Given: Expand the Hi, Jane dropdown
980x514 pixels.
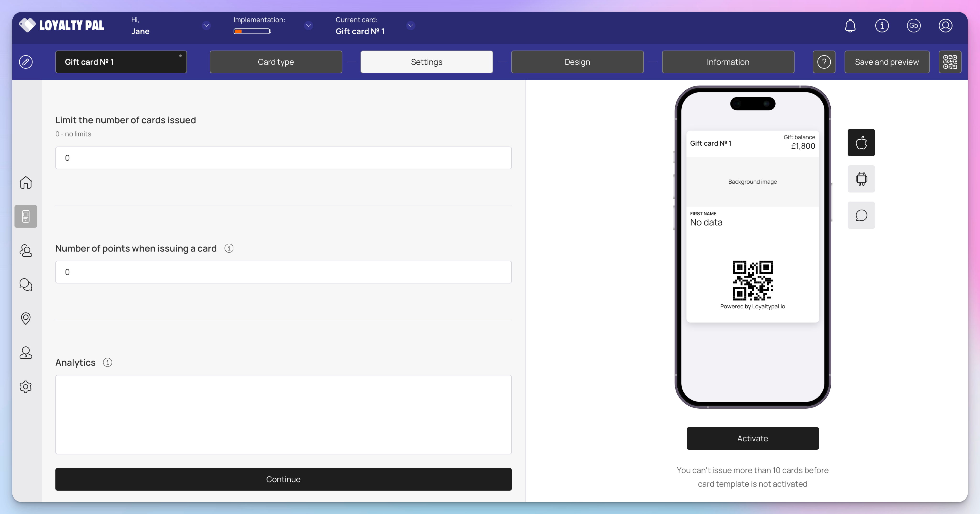Looking at the screenshot, I should click(206, 26).
